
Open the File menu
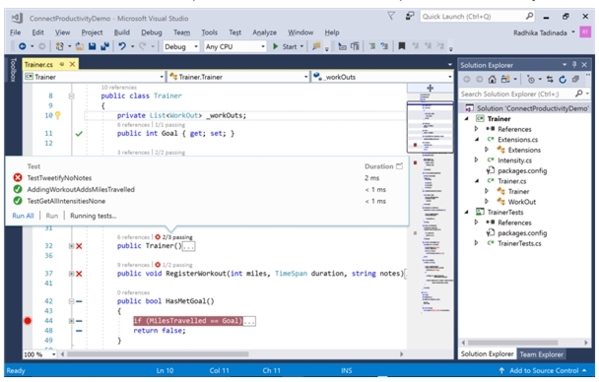[x=15, y=32]
